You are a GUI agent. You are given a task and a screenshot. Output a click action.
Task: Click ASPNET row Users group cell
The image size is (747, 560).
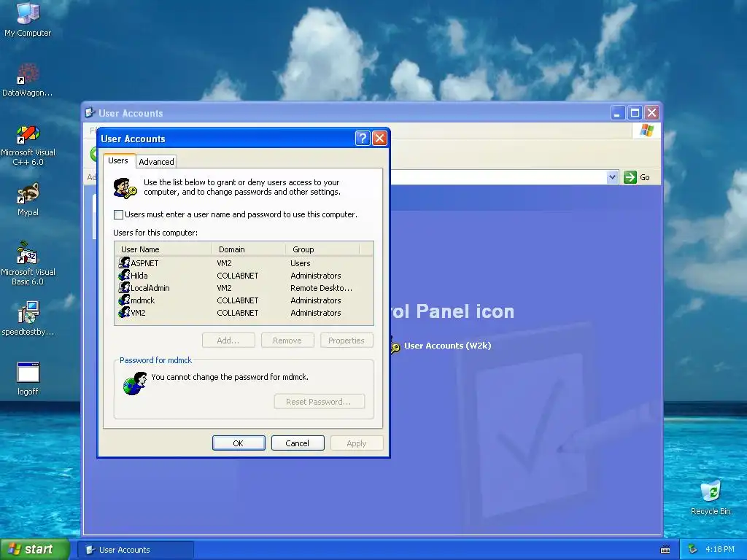tap(300, 263)
